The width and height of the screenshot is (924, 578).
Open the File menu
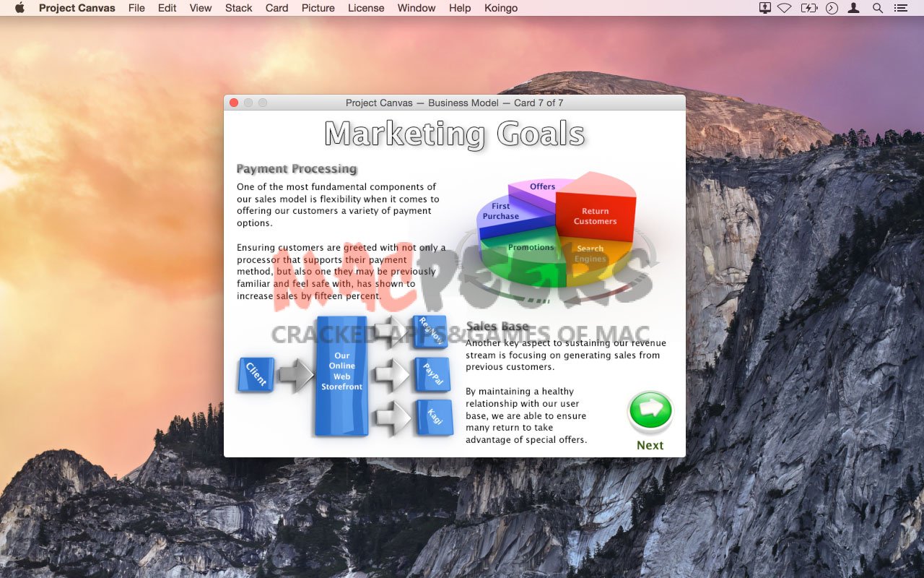[x=136, y=8]
